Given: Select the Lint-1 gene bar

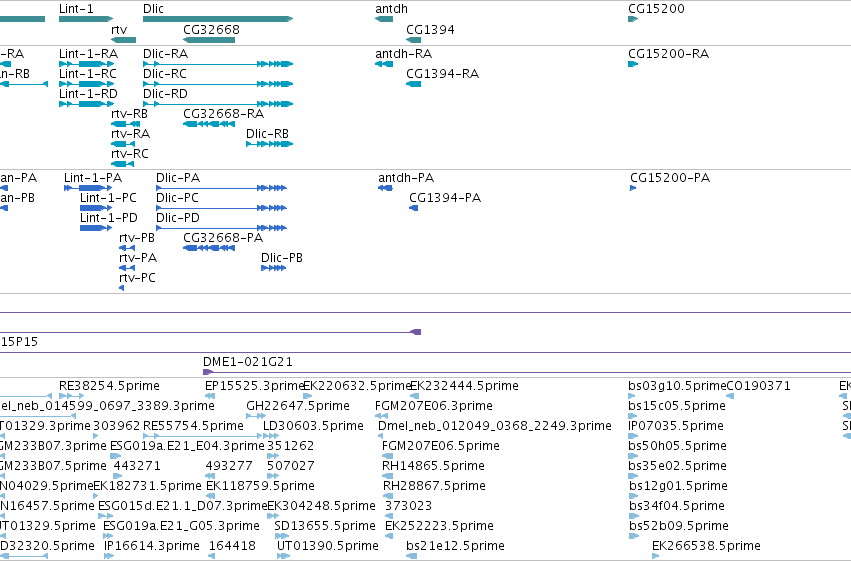Looking at the screenshot, I should tap(86, 19).
